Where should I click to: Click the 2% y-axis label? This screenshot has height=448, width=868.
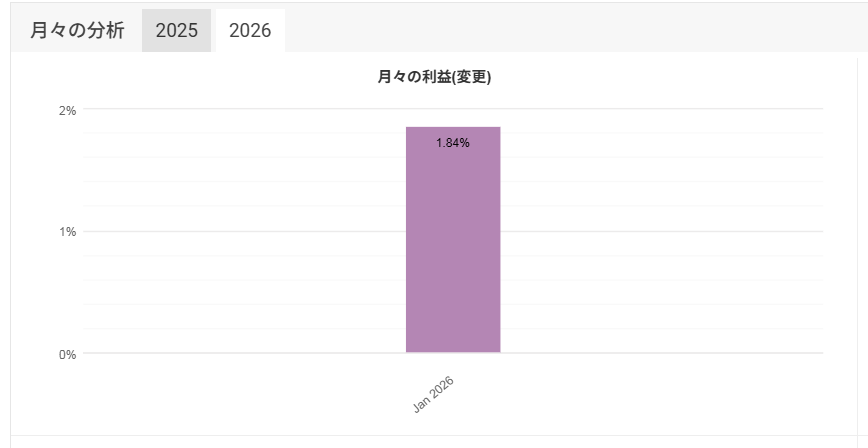67,110
